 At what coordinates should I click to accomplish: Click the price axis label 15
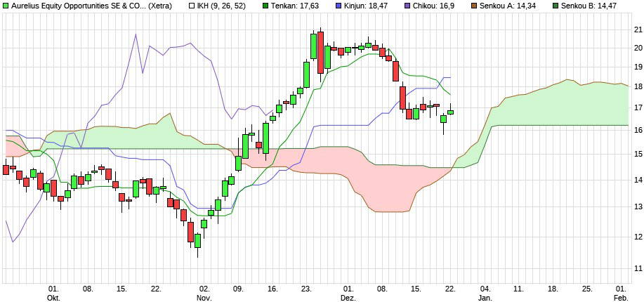coord(638,154)
